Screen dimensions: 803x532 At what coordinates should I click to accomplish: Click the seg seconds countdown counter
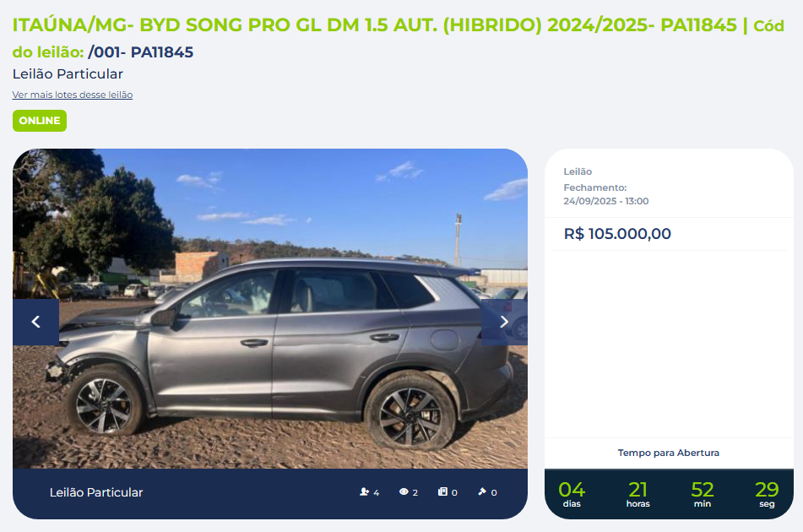[767, 494]
